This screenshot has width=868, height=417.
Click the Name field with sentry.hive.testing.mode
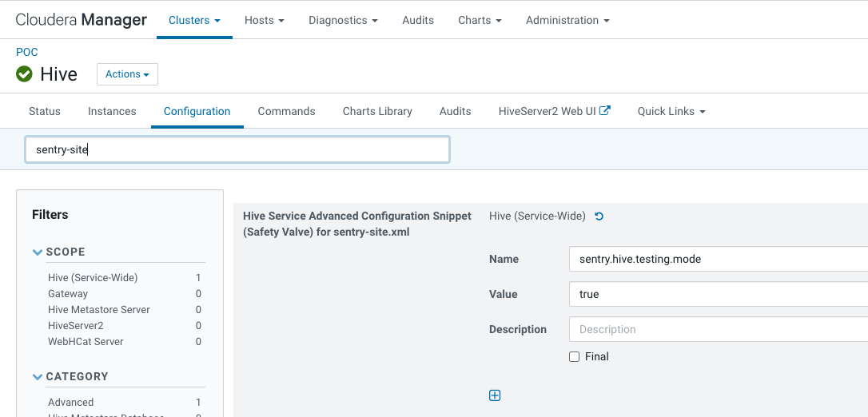pos(718,259)
